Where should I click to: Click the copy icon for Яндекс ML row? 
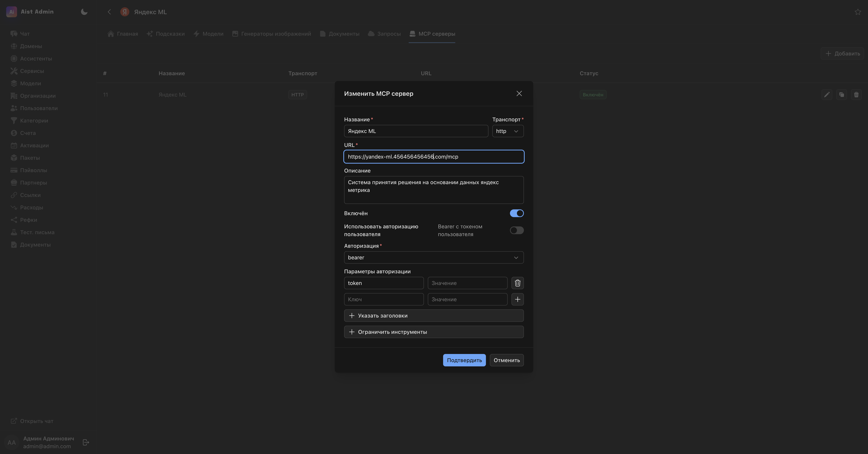click(842, 95)
